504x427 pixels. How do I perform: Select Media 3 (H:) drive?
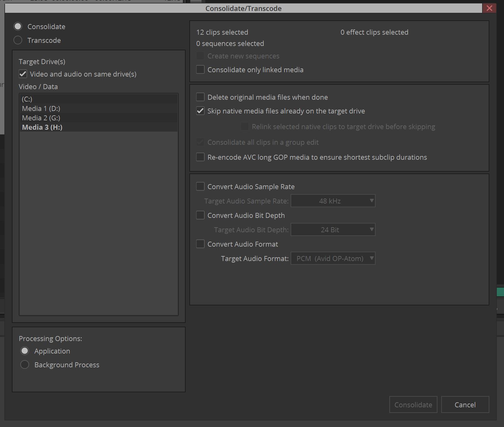(x=42, y=127)
